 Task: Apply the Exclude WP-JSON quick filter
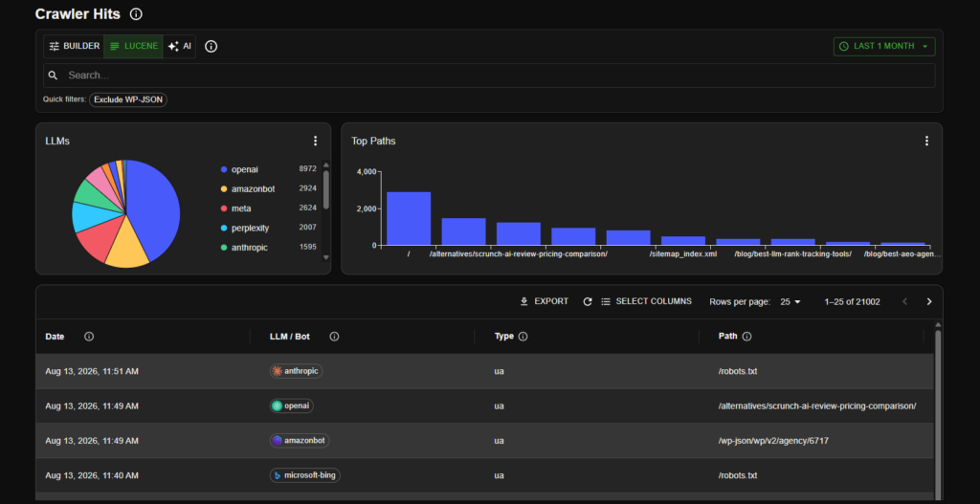coord(128,99)
